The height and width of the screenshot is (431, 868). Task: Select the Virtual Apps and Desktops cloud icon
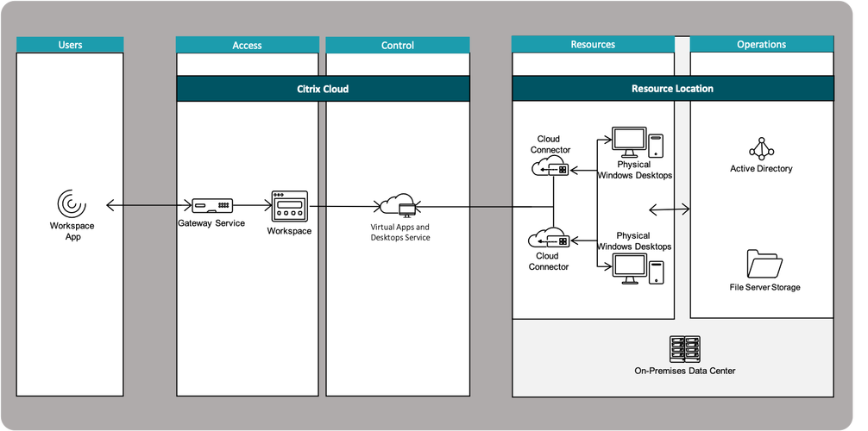pos(399,206)
